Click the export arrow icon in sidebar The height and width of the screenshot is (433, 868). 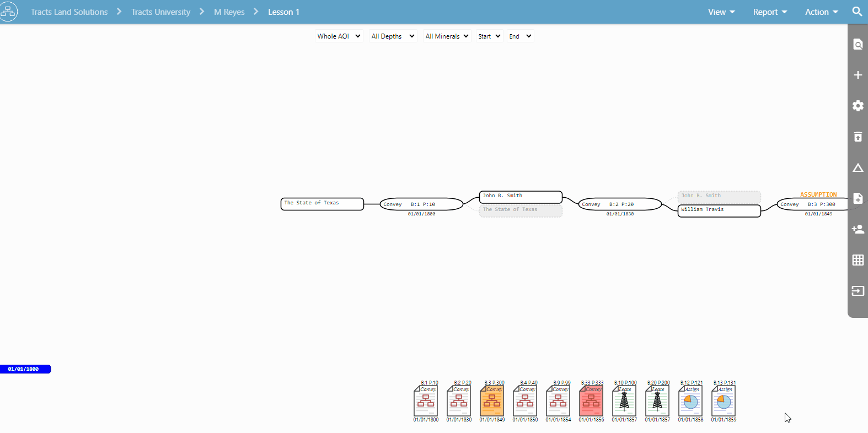point(858,291)
